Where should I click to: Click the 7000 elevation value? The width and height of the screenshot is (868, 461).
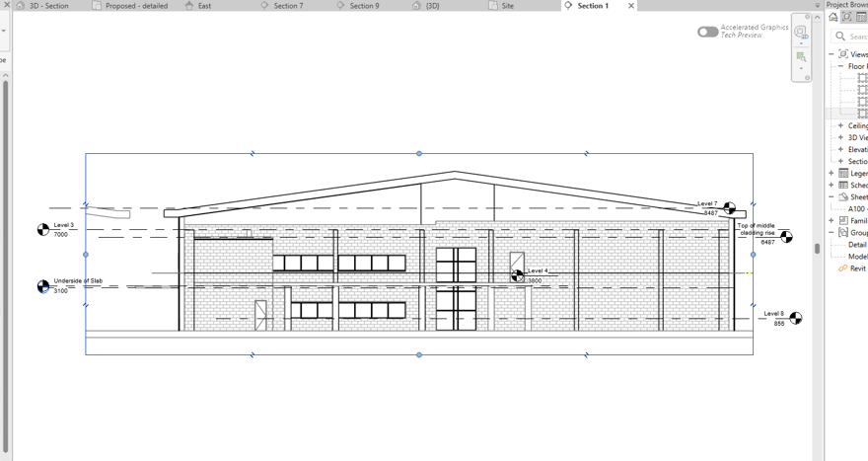coord(61,234)
